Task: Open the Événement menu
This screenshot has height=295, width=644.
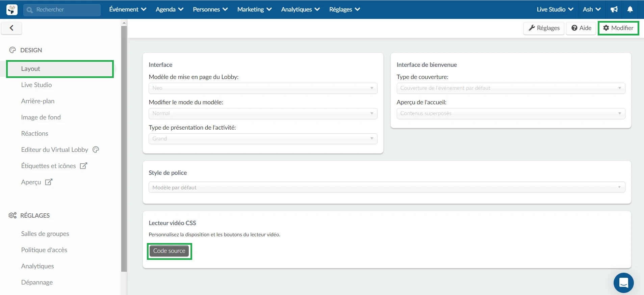Action: (128, 9)
